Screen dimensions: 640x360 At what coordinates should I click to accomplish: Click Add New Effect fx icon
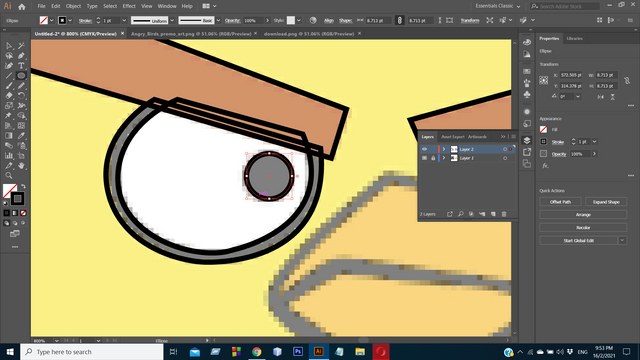(545, 166)
